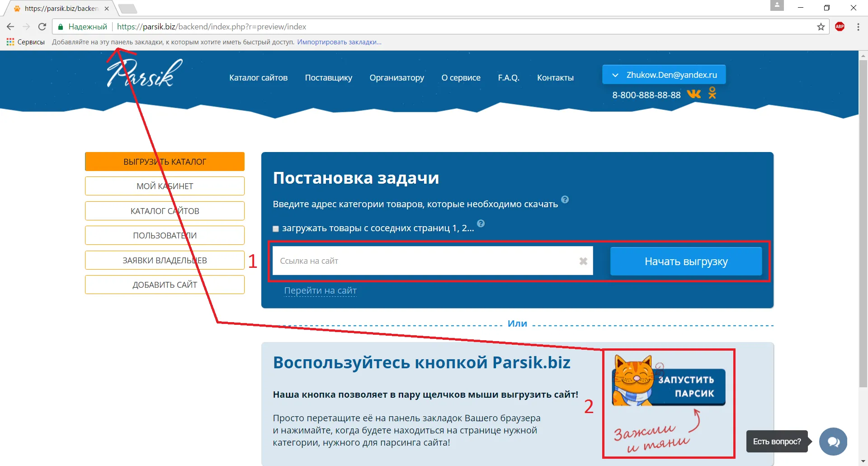Reload the page with the refresh icon

[42, 27]
